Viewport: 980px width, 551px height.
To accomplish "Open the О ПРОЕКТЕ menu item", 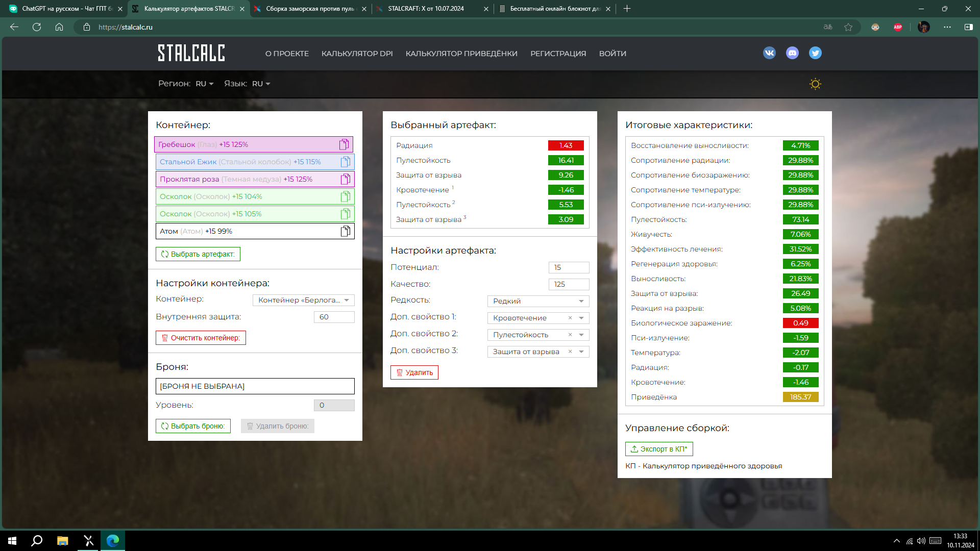I will (287, 54).
